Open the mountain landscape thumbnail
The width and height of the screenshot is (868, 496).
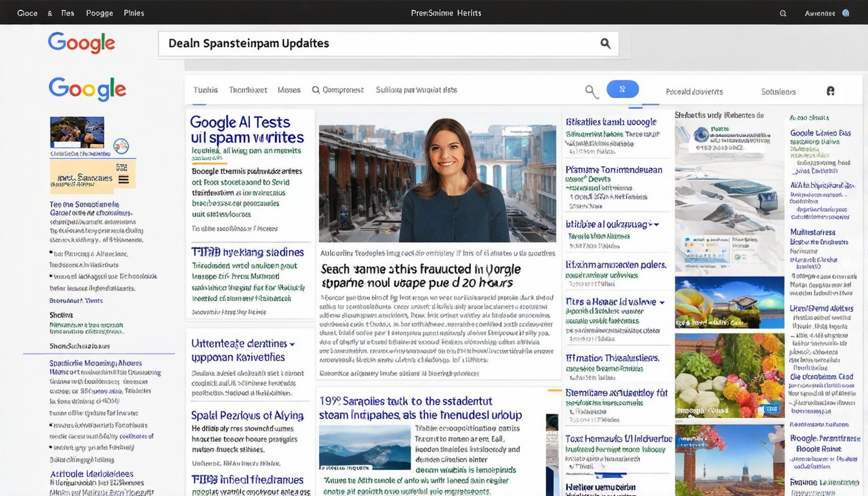pos(364,446)
